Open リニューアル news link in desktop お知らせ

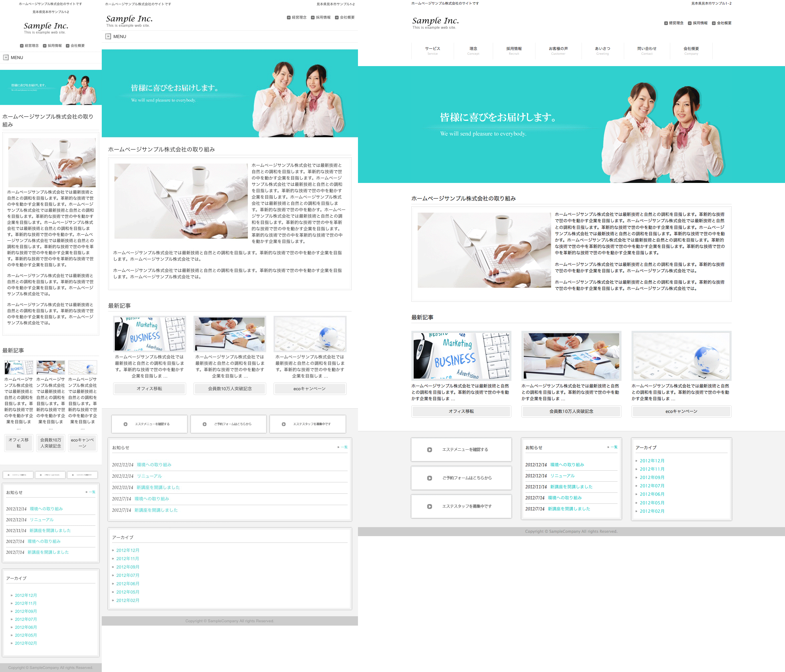[562, 476]
